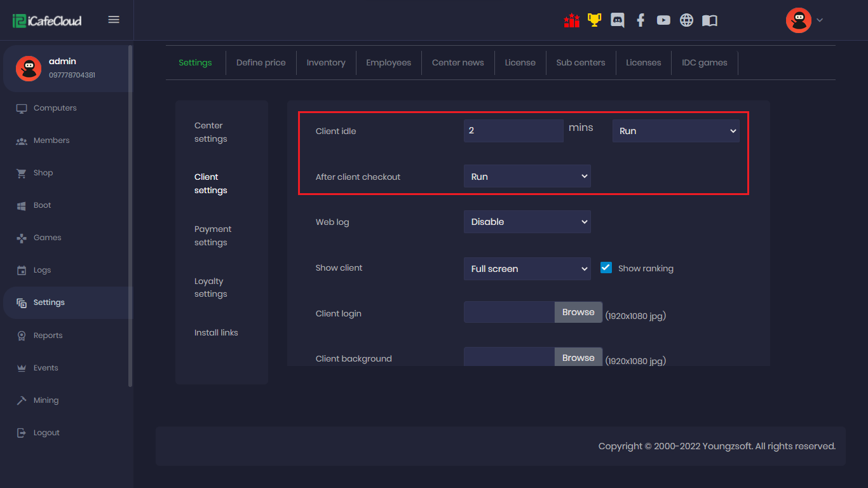Open Center settings section
868x488 pixels.
point(211,132)
